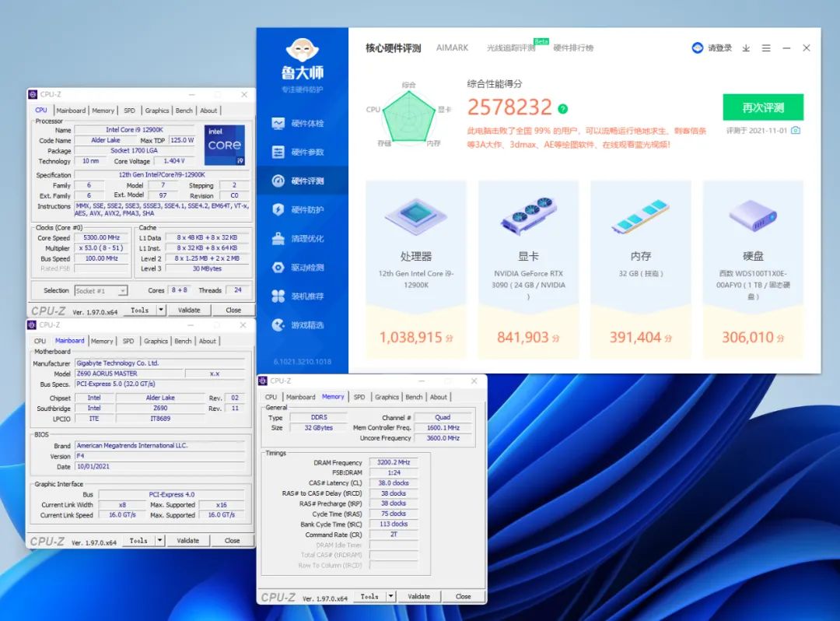Switch to the 硬件排行榜 tab
This screenshot has width=840, height=621.
pos(573,48)
